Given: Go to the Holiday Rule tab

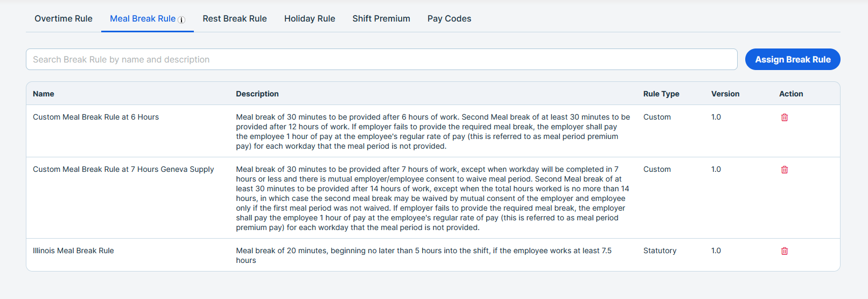Looking at the screenshot, I should [310, 19].
